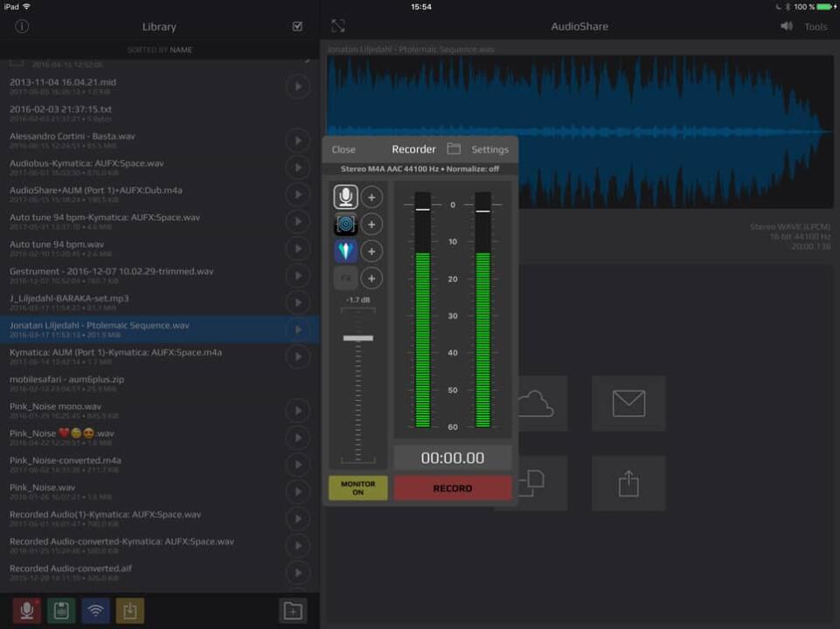Open the Tools menu
The image size is (840, 629).
click(x=815, y=26)
